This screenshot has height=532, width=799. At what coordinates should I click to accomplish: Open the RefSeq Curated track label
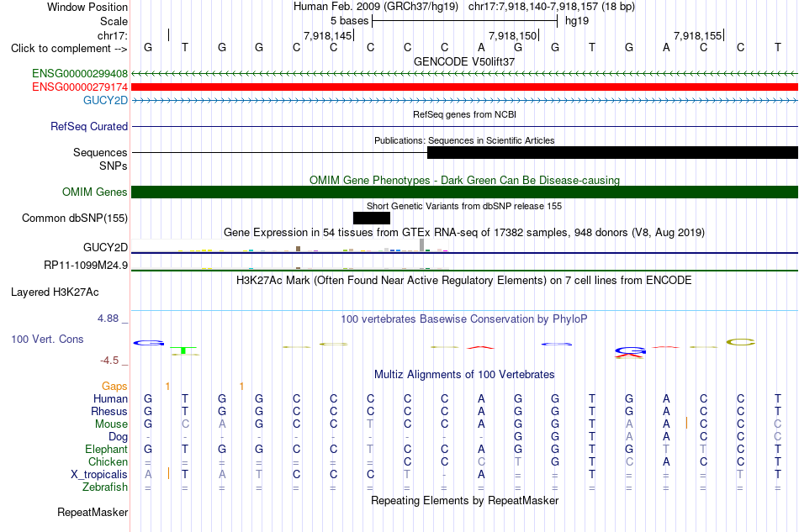(89, 126)
